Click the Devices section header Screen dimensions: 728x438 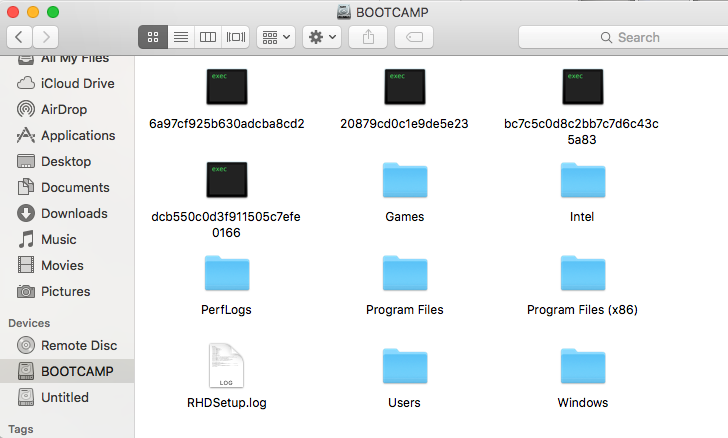(29, 323)
